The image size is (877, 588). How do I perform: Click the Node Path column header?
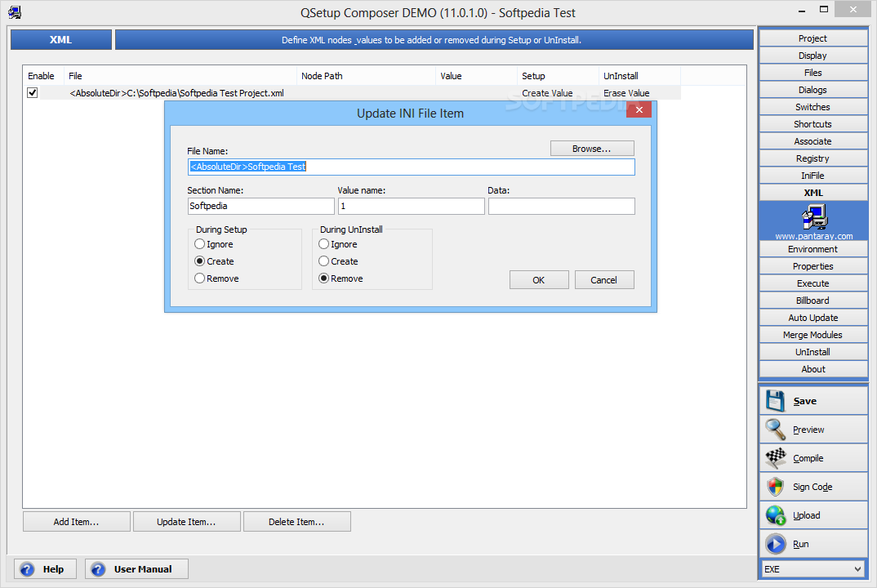[366, 75]
